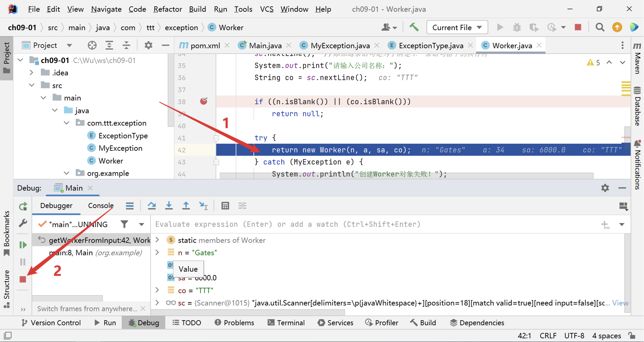Click Step Out icon
This screenshot has height=342, width=644.
[x=186, y=205]
